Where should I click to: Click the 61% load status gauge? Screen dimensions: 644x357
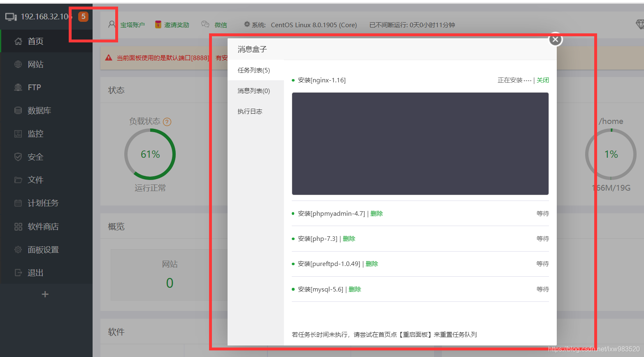150,154
